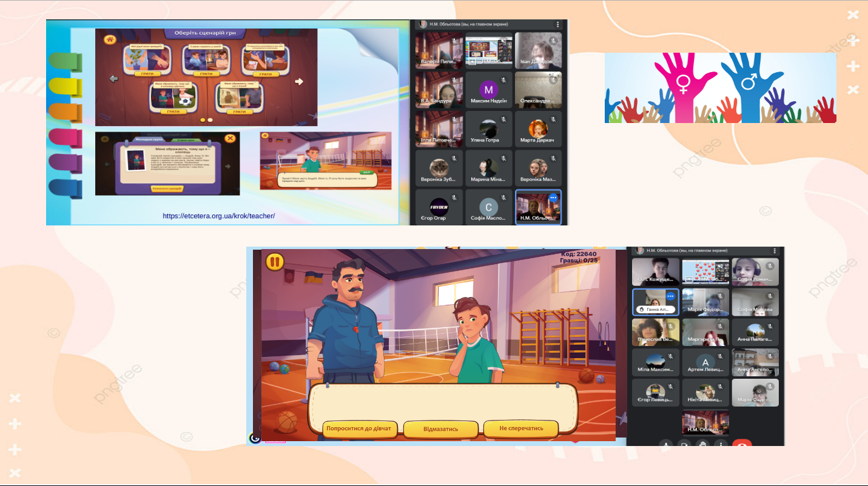Click the grey A avatar of Артем Левиц...
868x486 pixels.
pos(705,361)
